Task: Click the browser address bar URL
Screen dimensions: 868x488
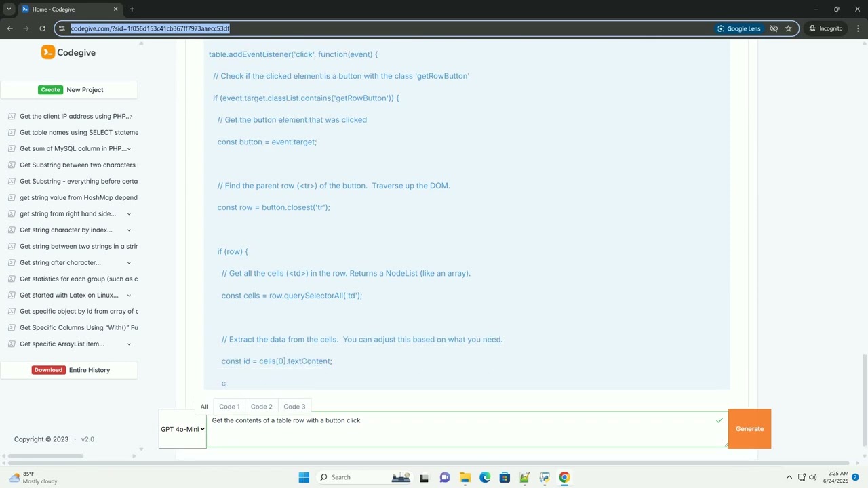Action: click(151, 28)
